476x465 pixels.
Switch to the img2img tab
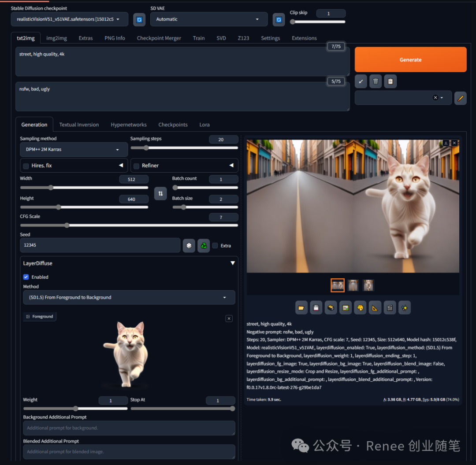56,38
